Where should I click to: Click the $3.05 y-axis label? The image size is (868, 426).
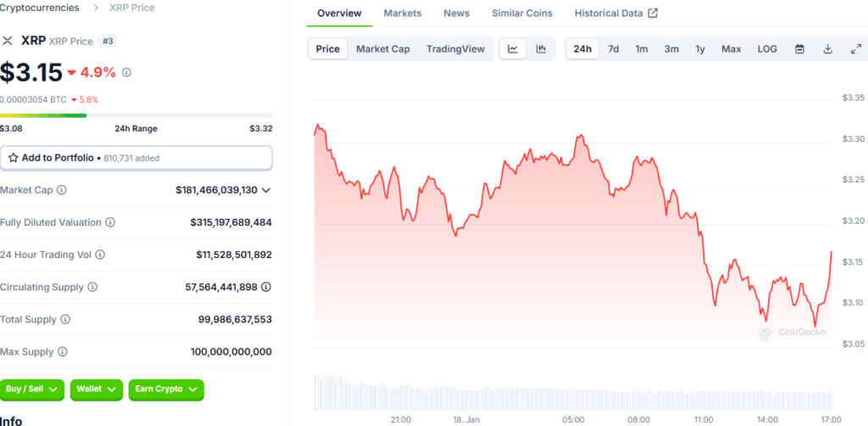tap(853, 344)
